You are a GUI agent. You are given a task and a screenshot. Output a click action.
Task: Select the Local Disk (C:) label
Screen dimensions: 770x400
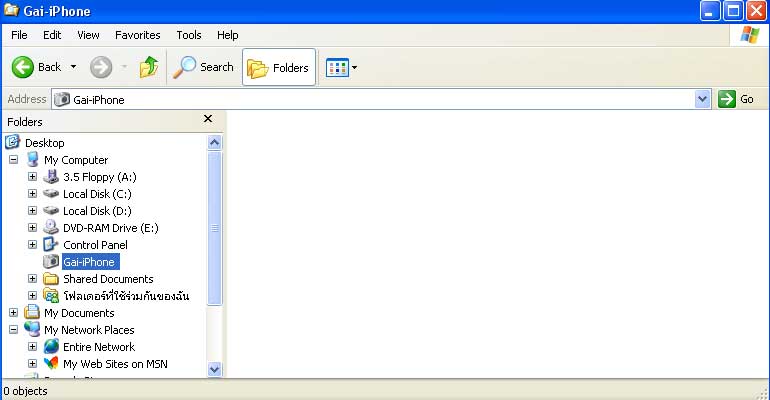(x=97, y=194)
